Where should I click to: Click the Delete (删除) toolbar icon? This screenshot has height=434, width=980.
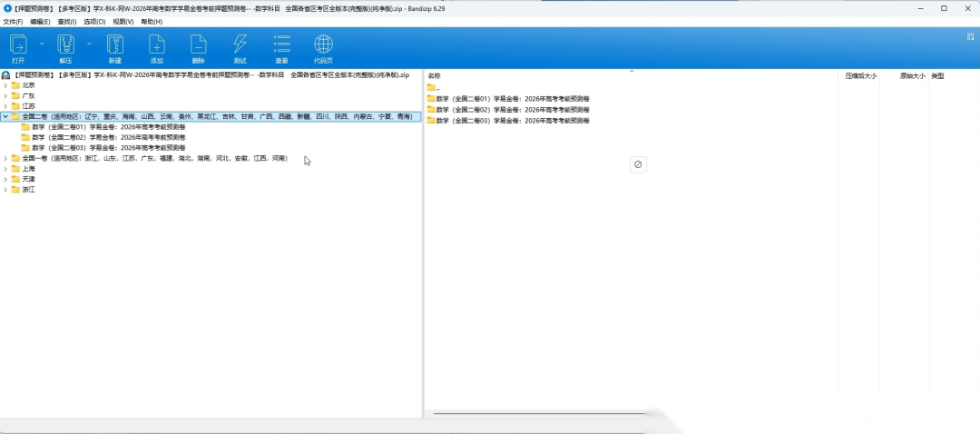pyautogui.click(x=198, y=44)
